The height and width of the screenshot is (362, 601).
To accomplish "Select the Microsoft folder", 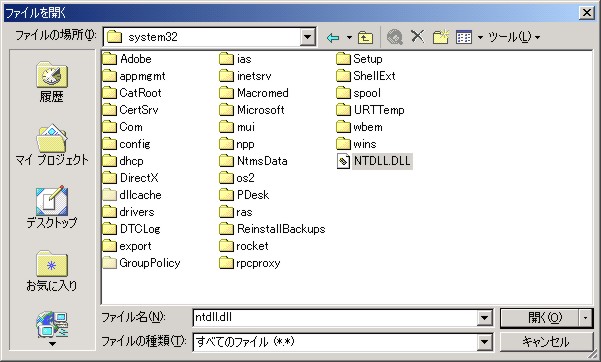I will coord(252,110).
